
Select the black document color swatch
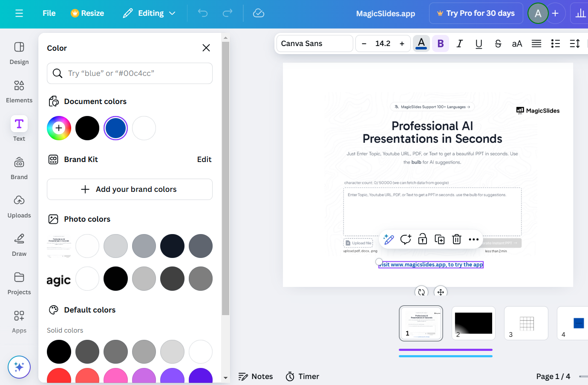tap(87, 128)
